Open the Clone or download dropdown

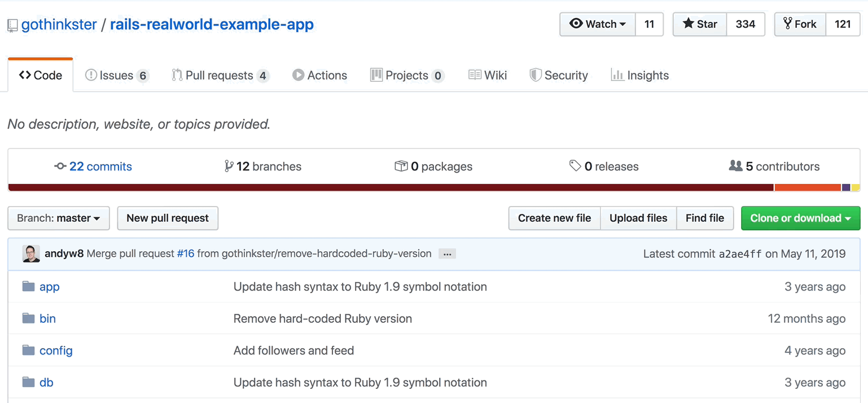click(x=800, y=218)
